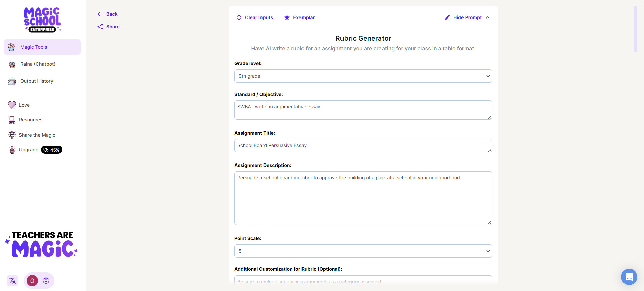Open the Point Scale dropdown
The image size is (644, 291).
[x=363, y=251]
